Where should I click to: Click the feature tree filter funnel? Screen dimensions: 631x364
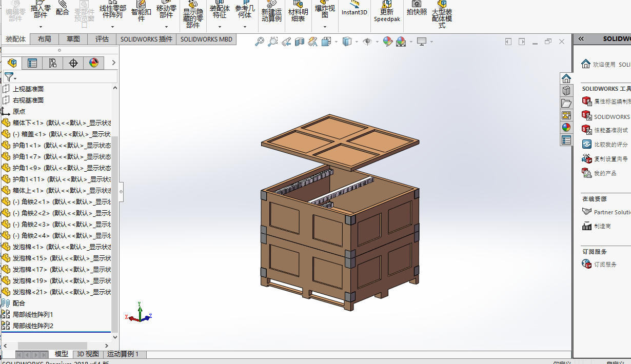pos(9,77)
